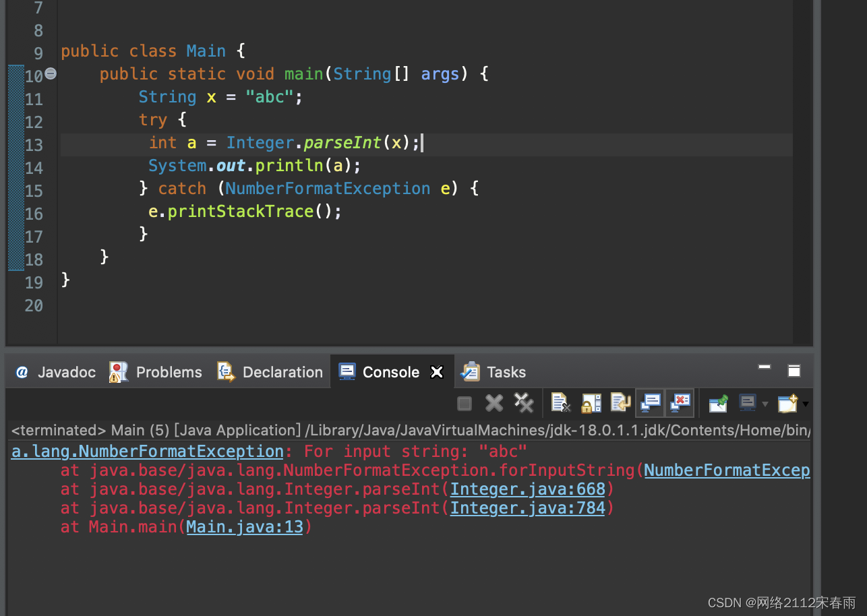Select the Declaration tab
The image size is (867, 616).
click(x=270, y=372)
